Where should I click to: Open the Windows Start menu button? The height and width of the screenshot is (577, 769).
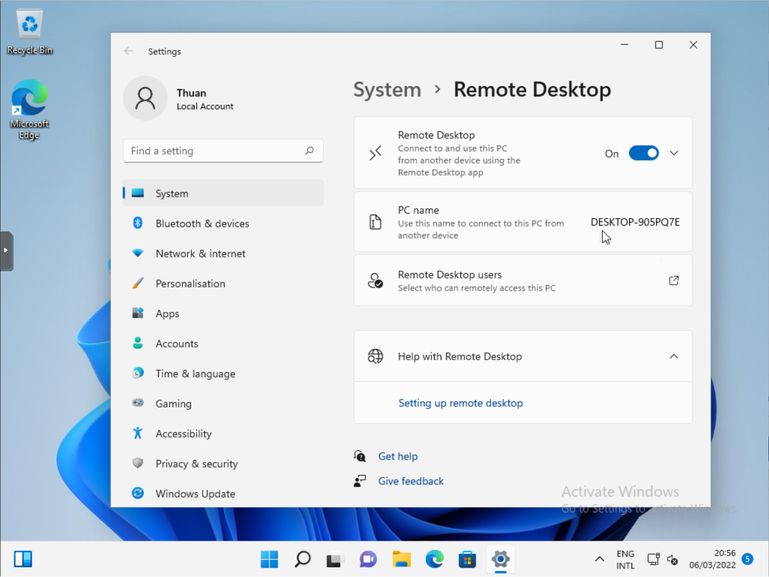click(270, 559)
